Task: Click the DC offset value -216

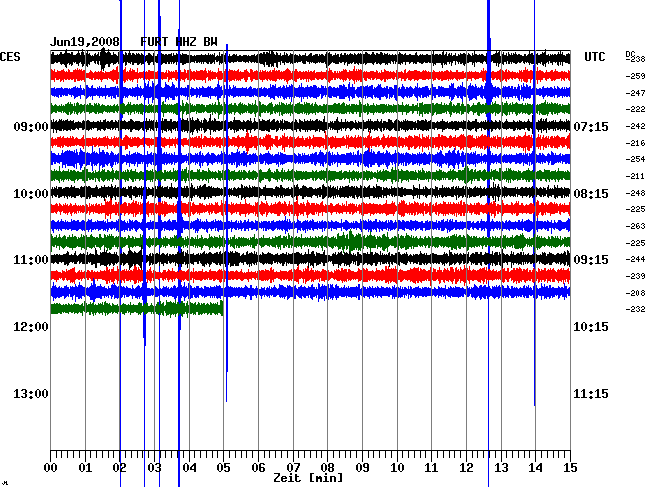Action: (x=635, y=143)
